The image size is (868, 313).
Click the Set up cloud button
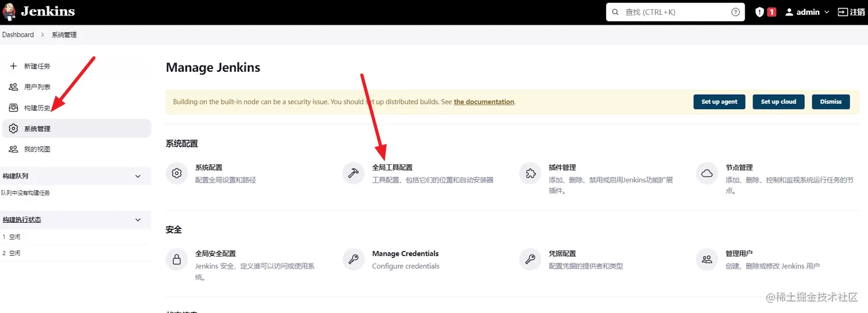coord(778,102)
